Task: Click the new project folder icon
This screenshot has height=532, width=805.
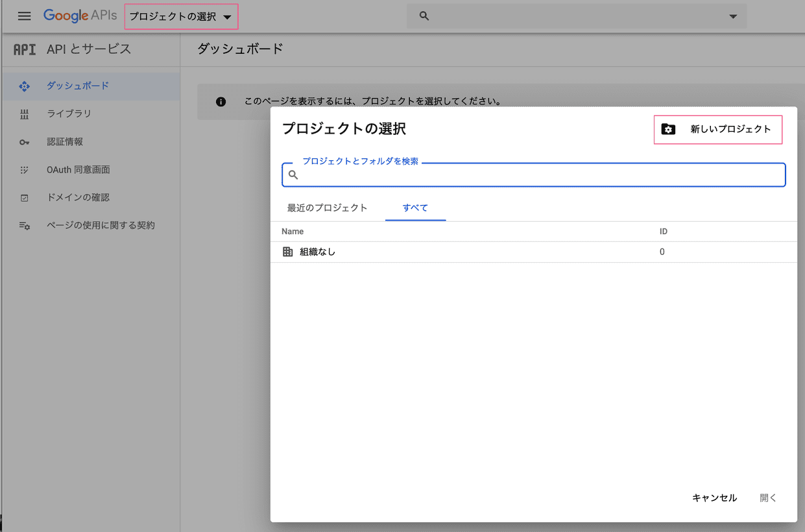Action: (669, 129)
